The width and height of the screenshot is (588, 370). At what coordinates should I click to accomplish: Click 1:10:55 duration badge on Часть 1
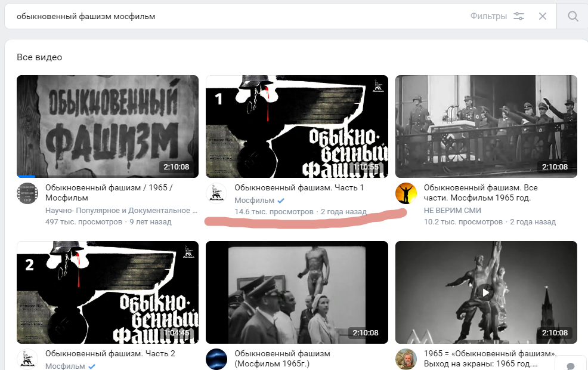[365, 166]
